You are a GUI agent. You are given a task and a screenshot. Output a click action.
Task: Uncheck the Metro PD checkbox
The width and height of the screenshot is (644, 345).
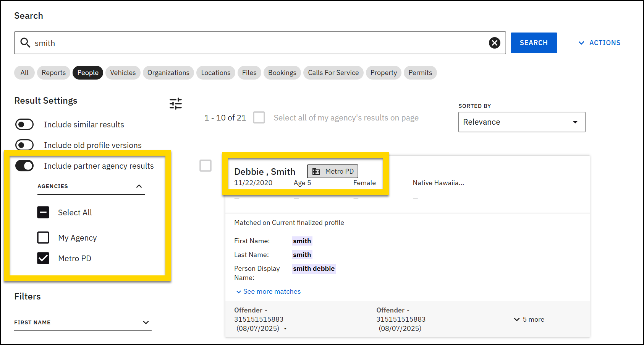click(x=43, y=258)
